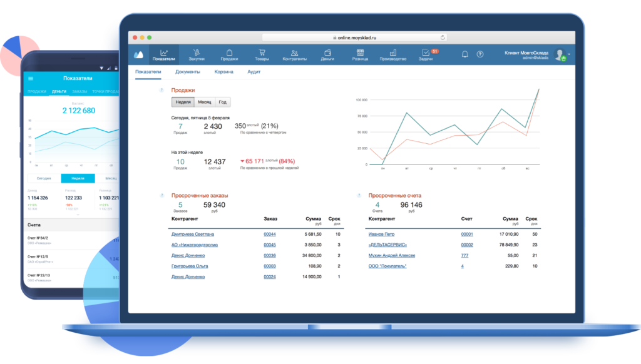Open the help question mark icon
The image size is (641, 364).
tap(480, 53)
